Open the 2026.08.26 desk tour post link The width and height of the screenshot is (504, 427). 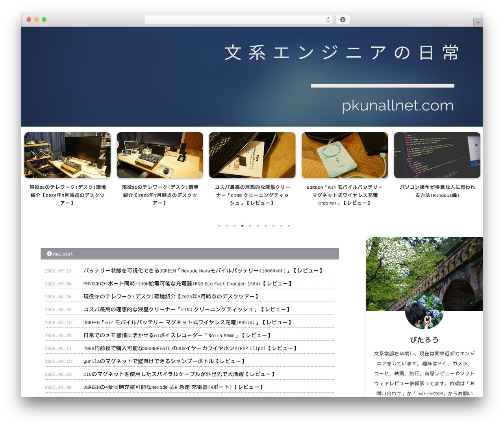[x=171, y=297]
